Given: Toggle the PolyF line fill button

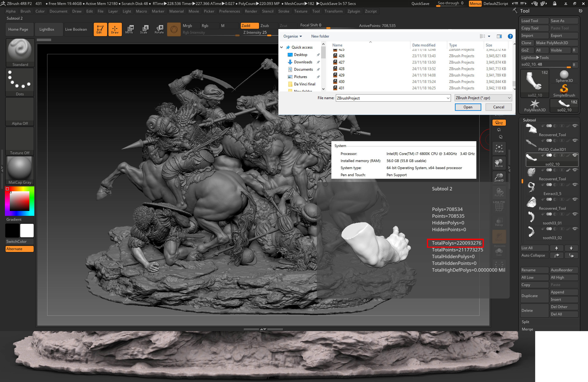Looking at the screenshot, I should (499, 206).
